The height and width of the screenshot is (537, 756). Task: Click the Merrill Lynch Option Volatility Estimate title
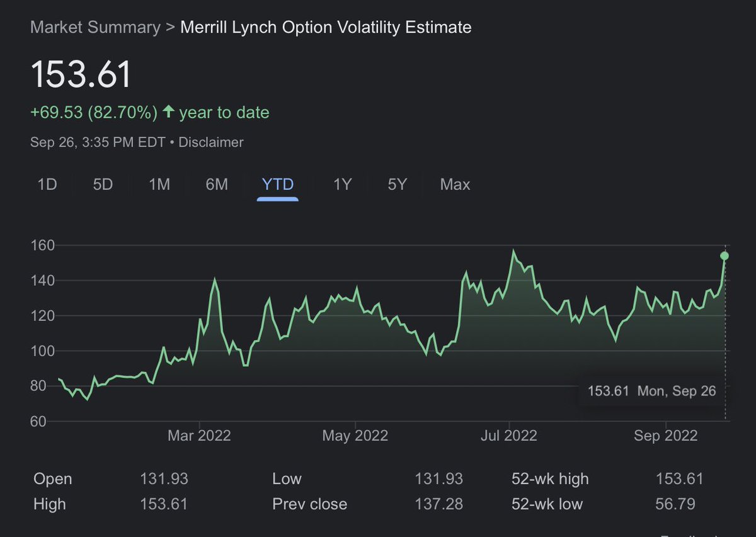point(326,28)
